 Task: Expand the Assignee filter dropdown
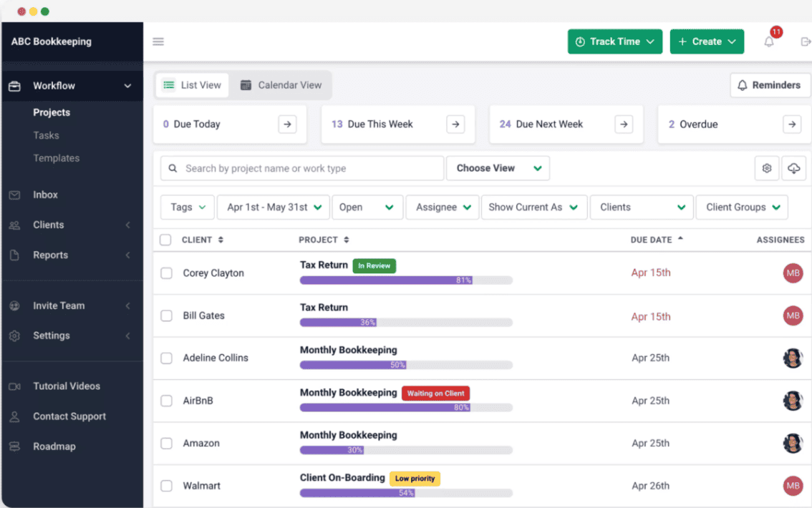[443, 207]
